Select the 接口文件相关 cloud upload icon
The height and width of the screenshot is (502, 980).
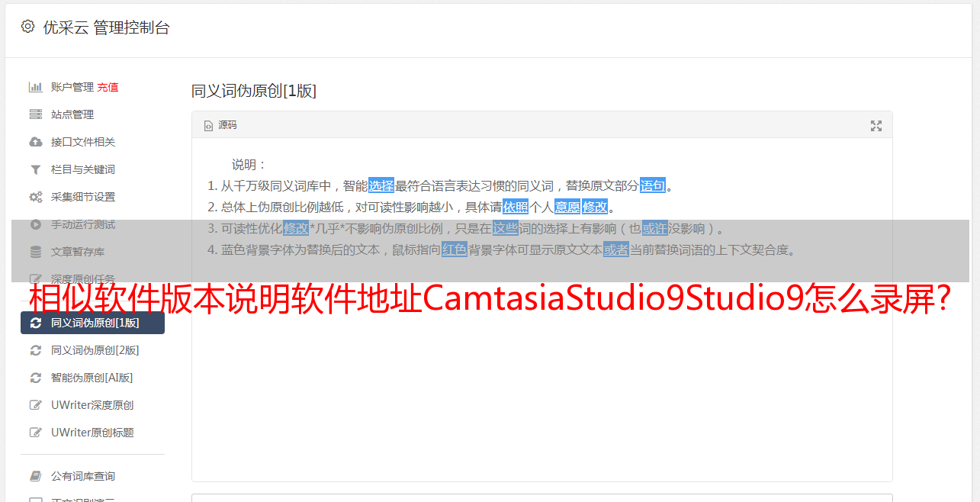pyautogui.click(x=35, y=142)
